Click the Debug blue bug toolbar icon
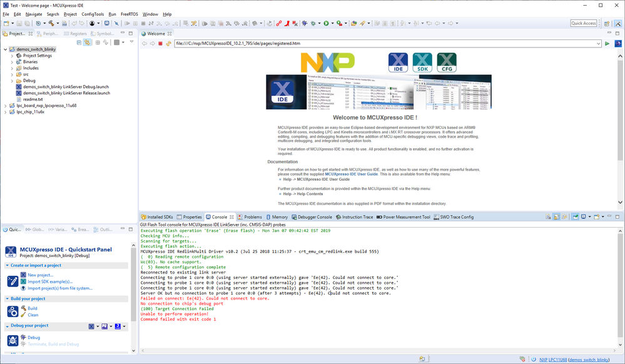625x364 pixels. point(305,24)
